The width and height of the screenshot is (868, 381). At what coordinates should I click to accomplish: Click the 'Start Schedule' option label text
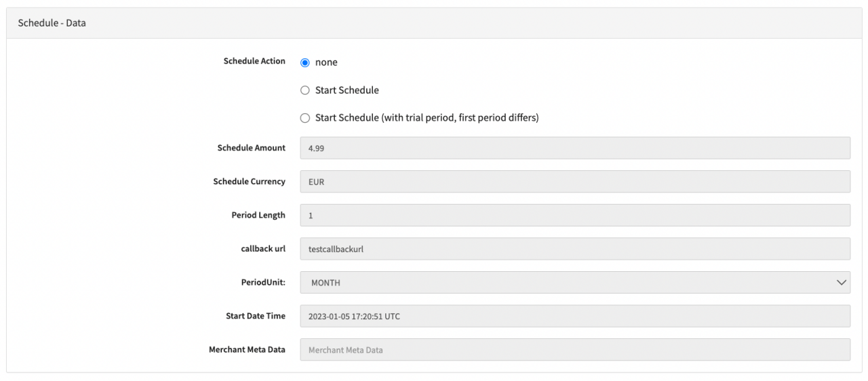coord(347,90)
